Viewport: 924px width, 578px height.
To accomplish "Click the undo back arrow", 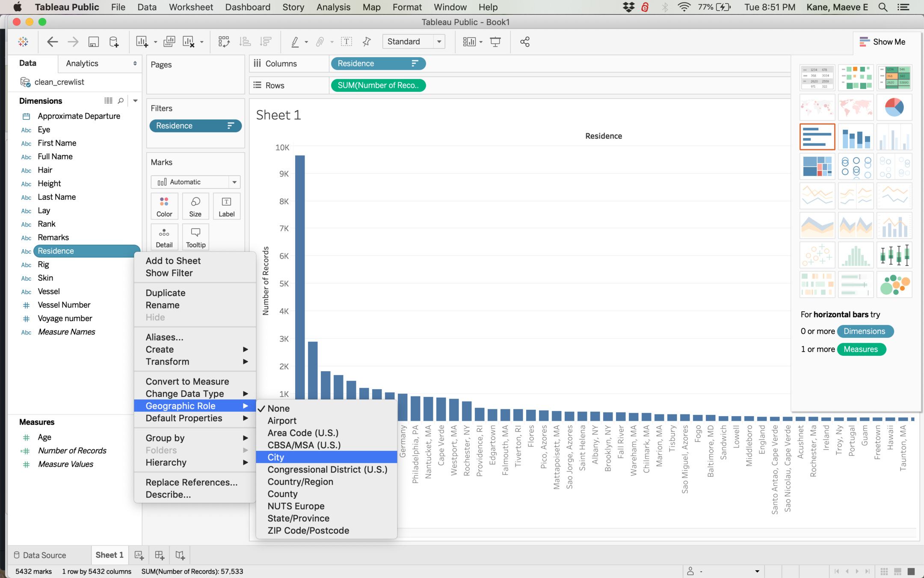I will pos(52,42).
